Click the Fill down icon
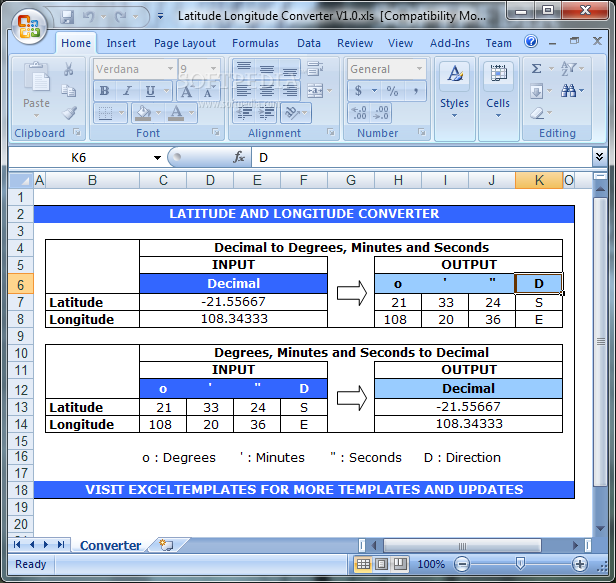616x583 pixels. (537, 91)
